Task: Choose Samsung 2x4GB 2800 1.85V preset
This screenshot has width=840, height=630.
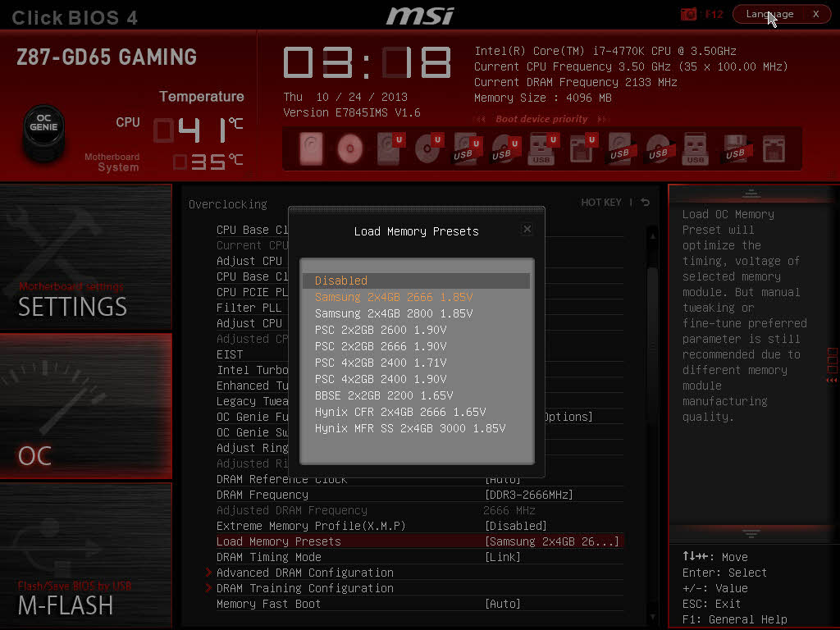Action: click(x=394, y=313)
